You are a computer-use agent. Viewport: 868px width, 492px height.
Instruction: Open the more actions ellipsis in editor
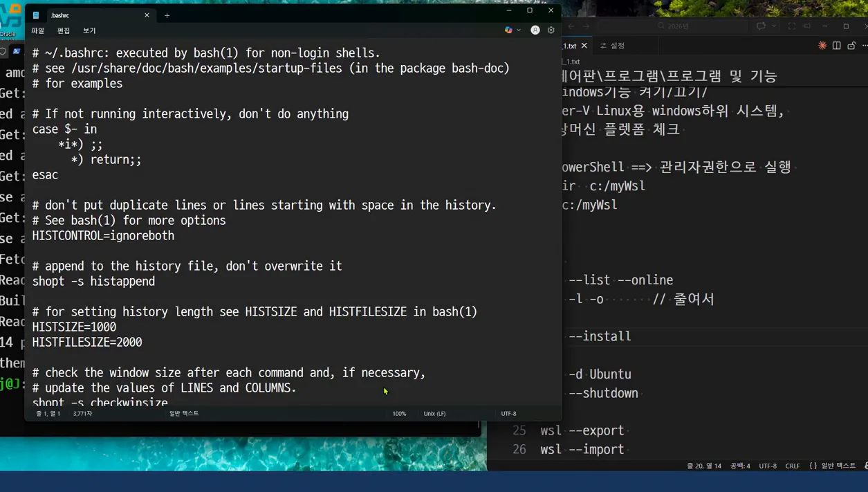(x=865, y=46)
